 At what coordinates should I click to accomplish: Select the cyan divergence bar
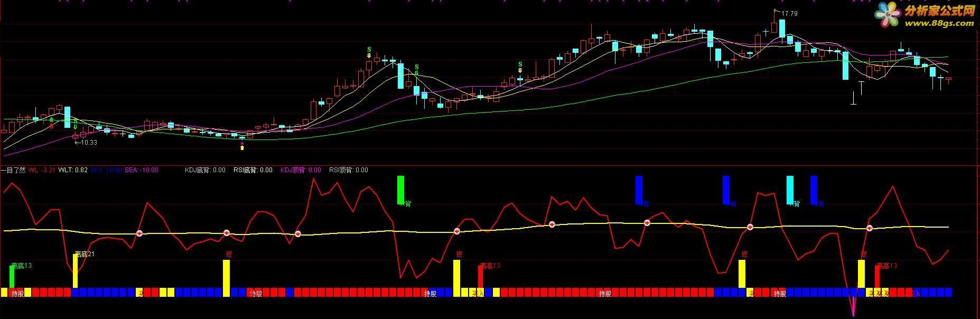tap(790, 190)
